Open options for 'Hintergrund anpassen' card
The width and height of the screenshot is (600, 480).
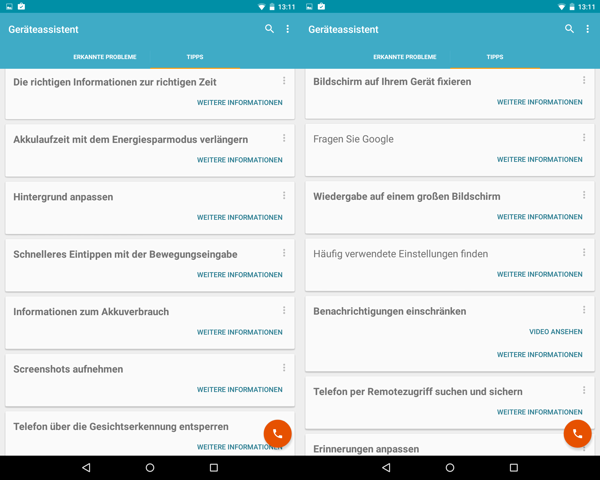tap(284, 196)
